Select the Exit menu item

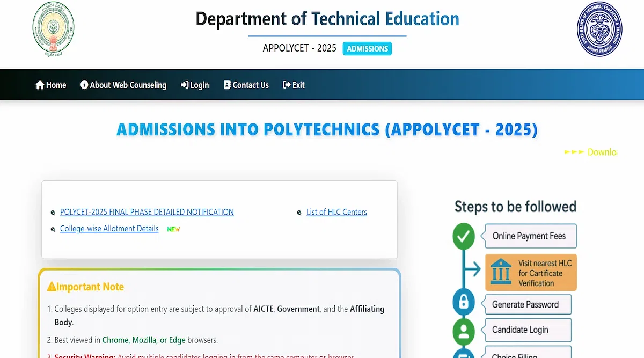(294, 85)
